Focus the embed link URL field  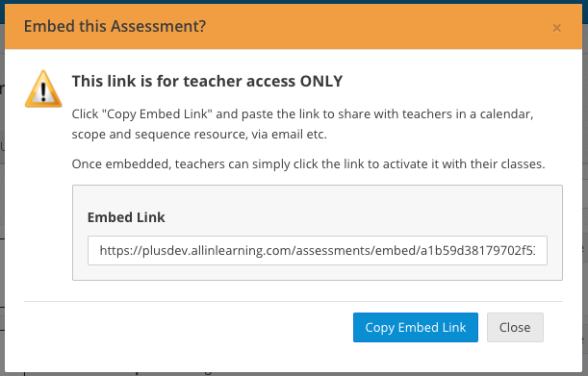pyautogui.click(x=318, y=250)
